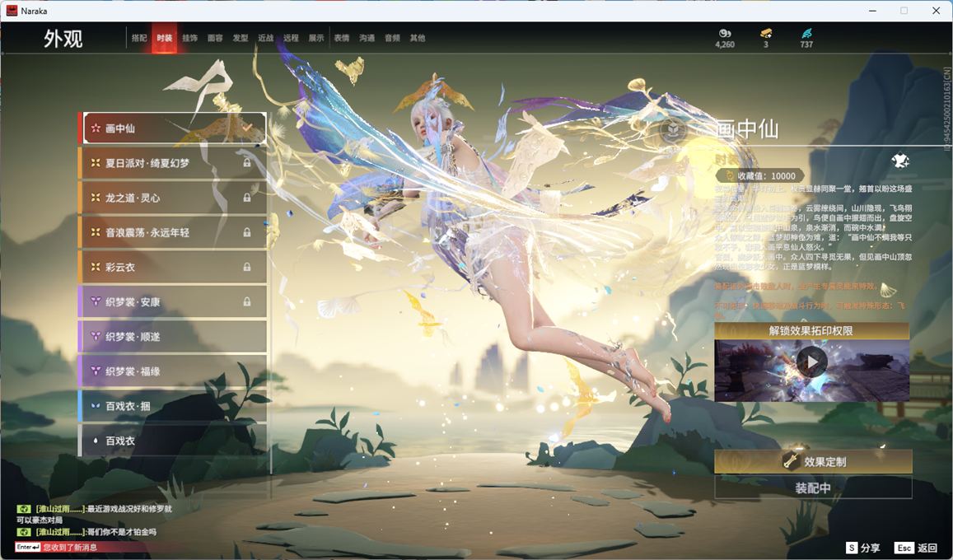Select the 织梦裳·顺遂 outfit
The image size is (953, 560).
click(x=172, y=337)
